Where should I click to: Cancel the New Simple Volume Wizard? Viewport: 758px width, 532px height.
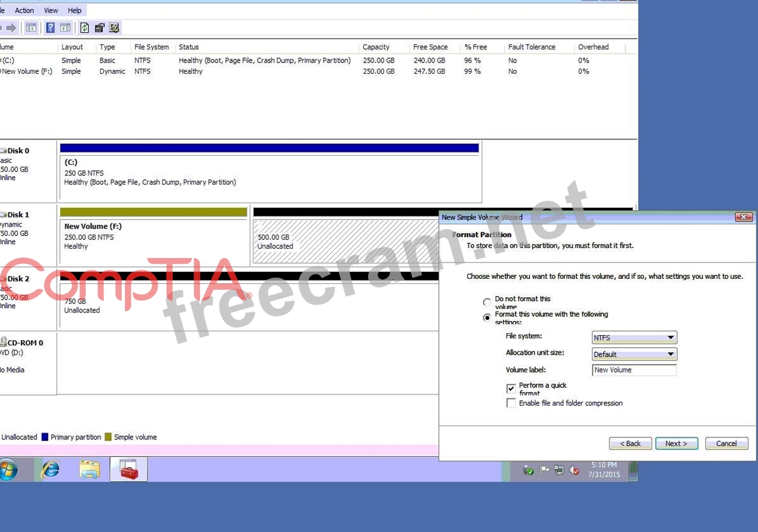click(x=726, y=444)
